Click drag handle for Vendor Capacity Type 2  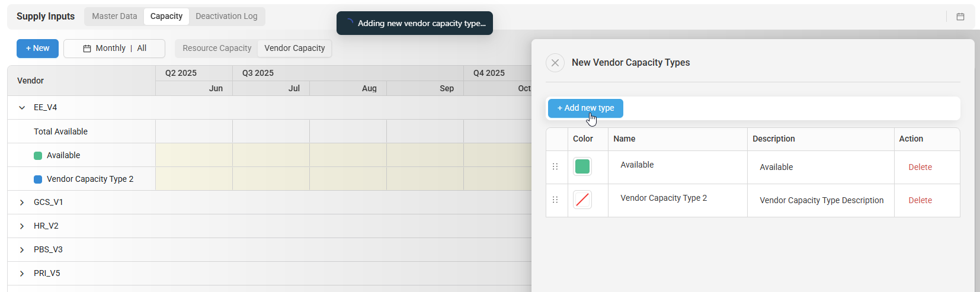555,200
